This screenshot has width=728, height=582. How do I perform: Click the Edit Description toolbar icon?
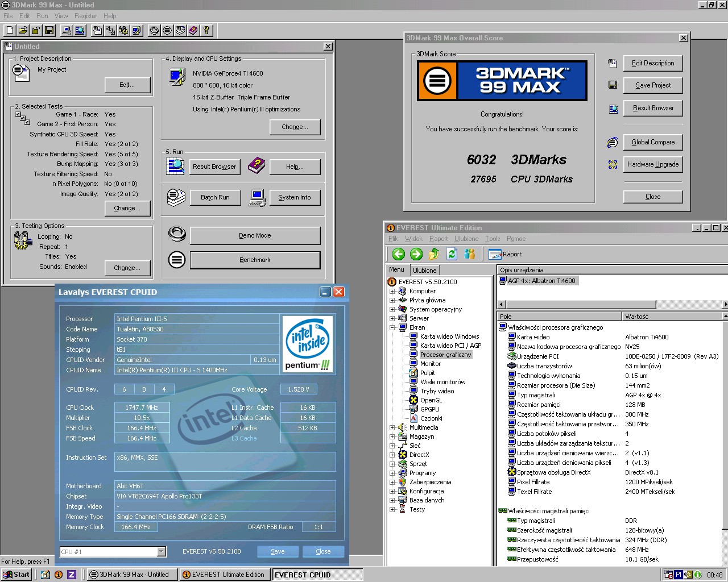point(97,30)
